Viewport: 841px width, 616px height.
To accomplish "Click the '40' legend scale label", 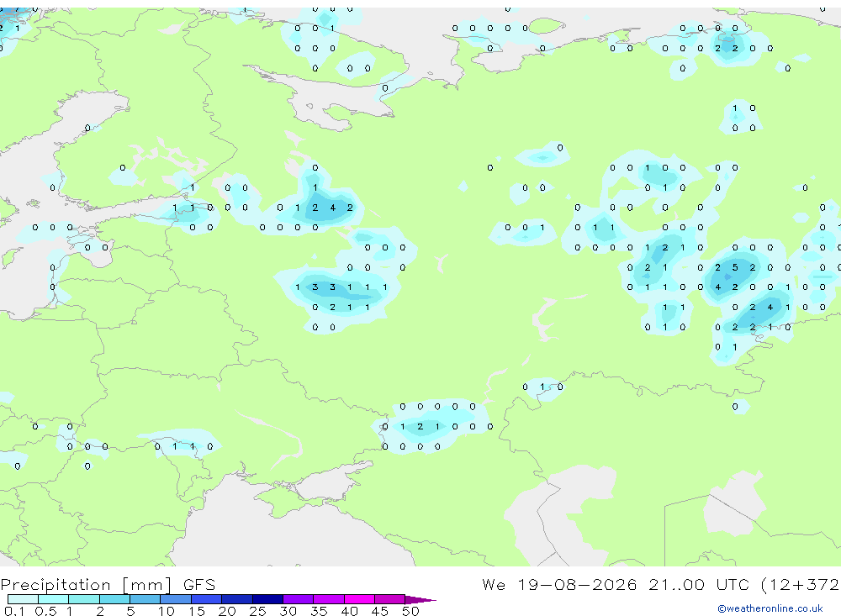I will [349, 611].
